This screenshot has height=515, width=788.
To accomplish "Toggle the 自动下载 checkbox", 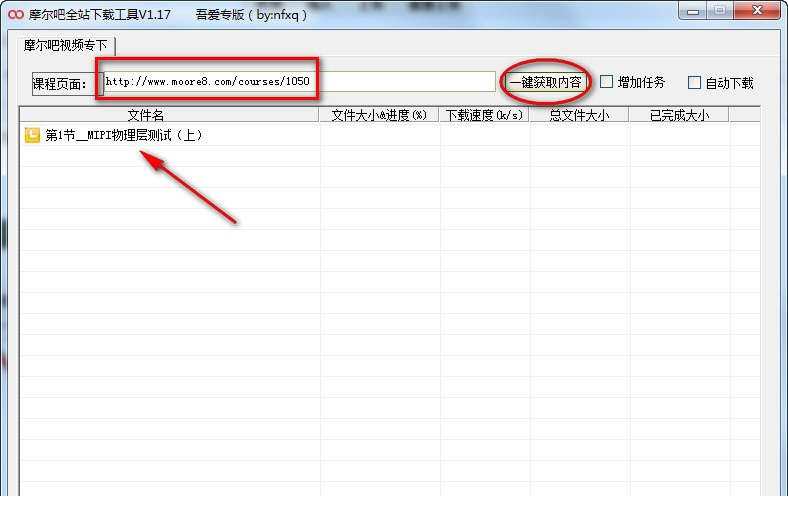I will (x=694, y=82).
